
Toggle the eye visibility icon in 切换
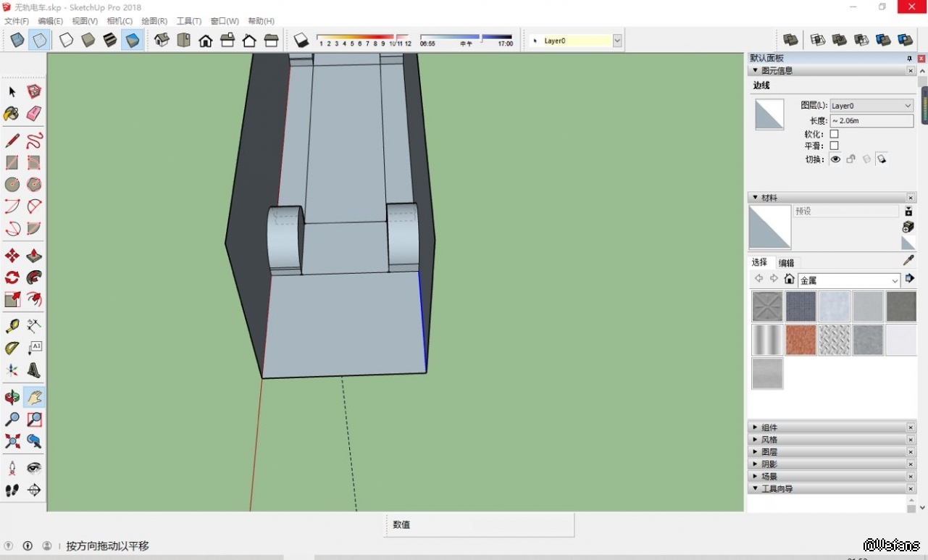click(835, 159)
